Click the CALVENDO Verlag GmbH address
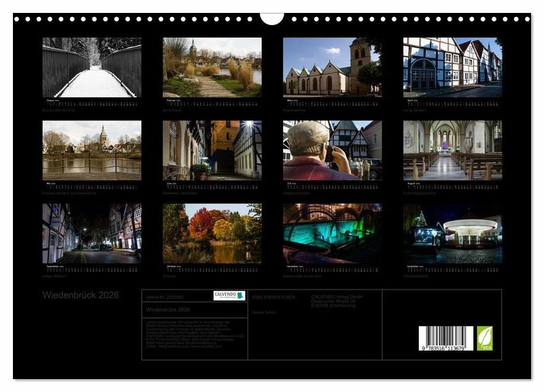This screenshot has height=392, width=544. click(x=337, y=301)
